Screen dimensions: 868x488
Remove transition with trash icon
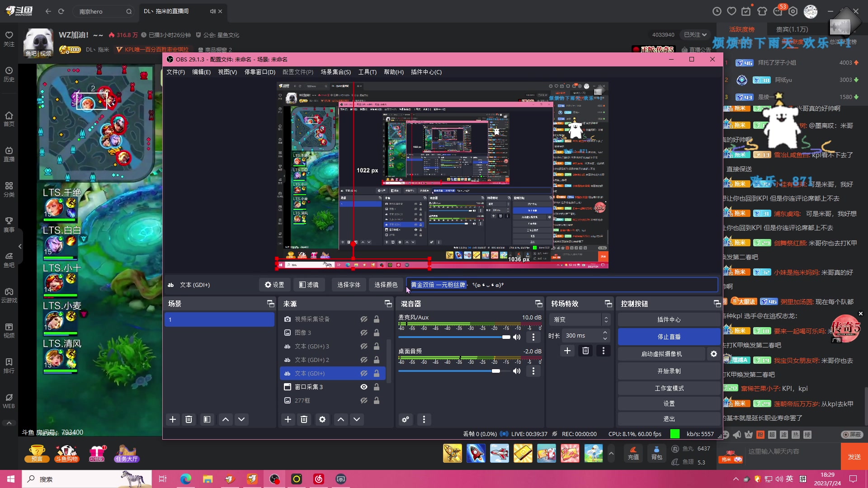click(586, 351)
